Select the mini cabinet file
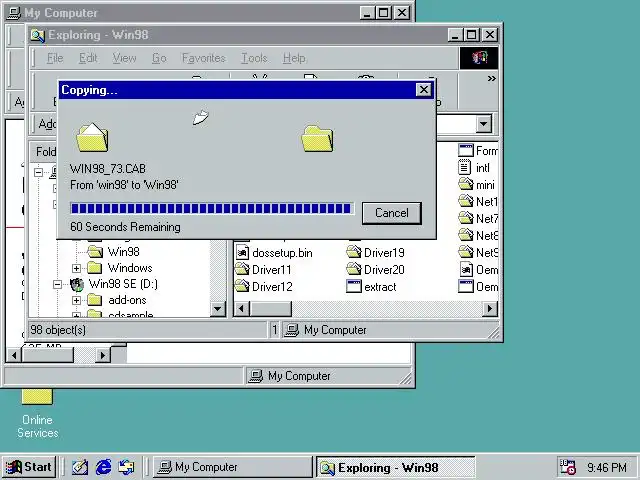 476,185
